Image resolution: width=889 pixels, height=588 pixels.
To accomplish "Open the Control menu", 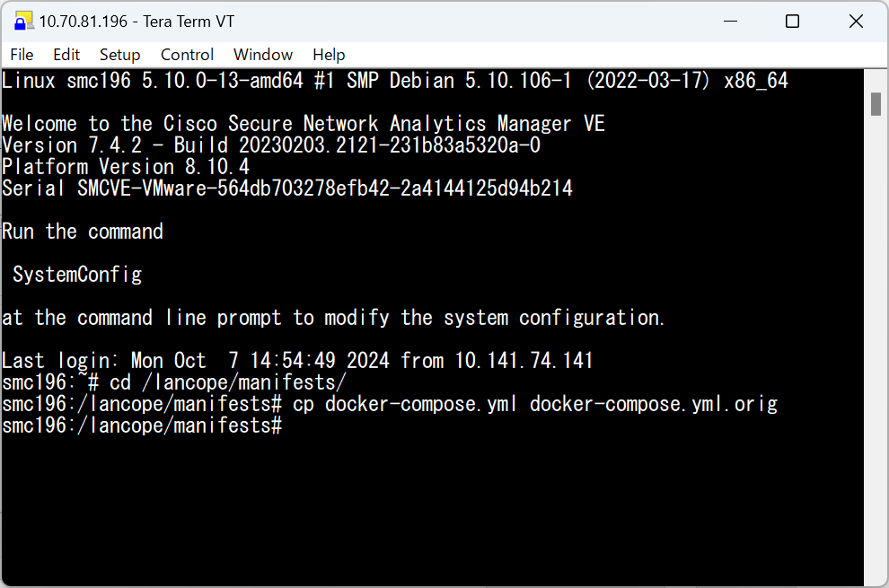I will 187,55.
